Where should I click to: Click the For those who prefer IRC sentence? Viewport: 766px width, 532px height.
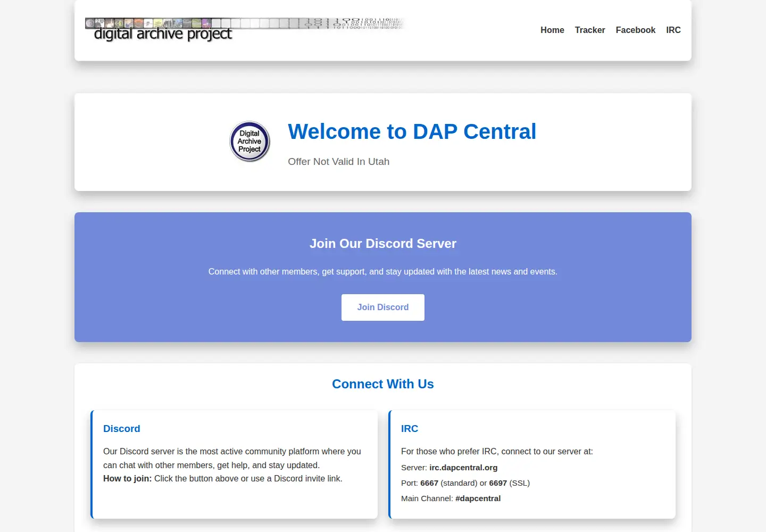(497, 452)
